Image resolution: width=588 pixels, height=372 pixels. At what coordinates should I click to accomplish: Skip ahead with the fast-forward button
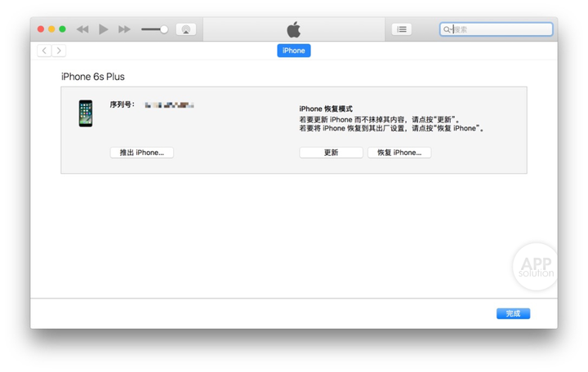pos(124,29)
